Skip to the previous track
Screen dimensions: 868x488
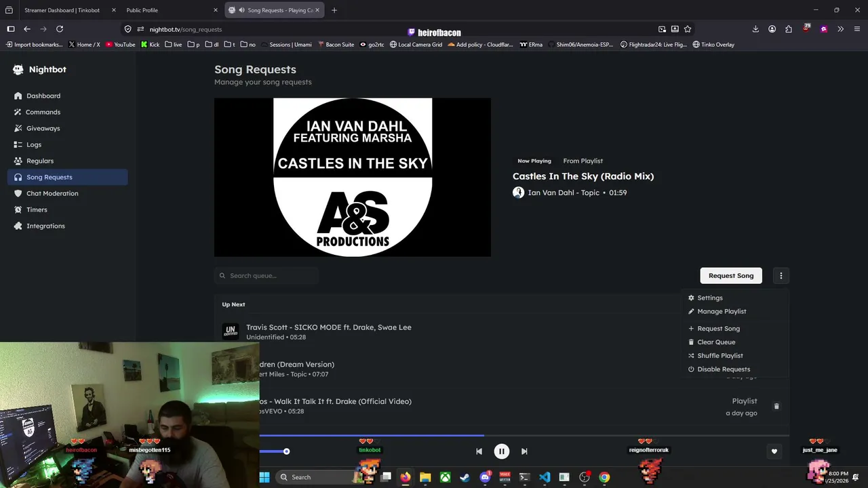479,451
